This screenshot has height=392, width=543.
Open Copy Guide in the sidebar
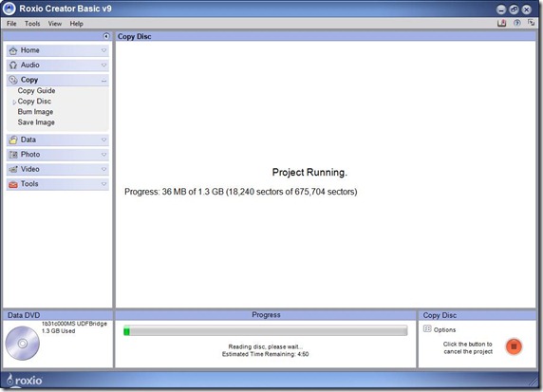(36, 91)
